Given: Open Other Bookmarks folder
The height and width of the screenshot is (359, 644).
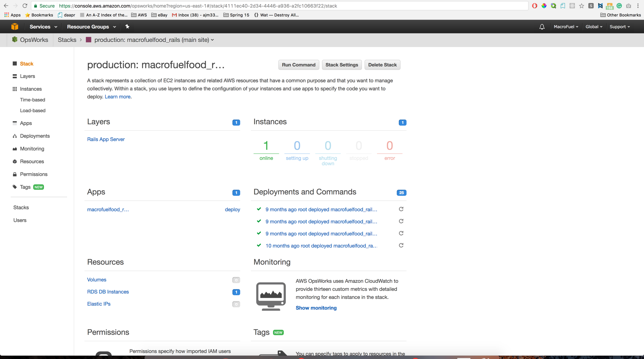Looking at the screenshot, I should coord(621,15).
